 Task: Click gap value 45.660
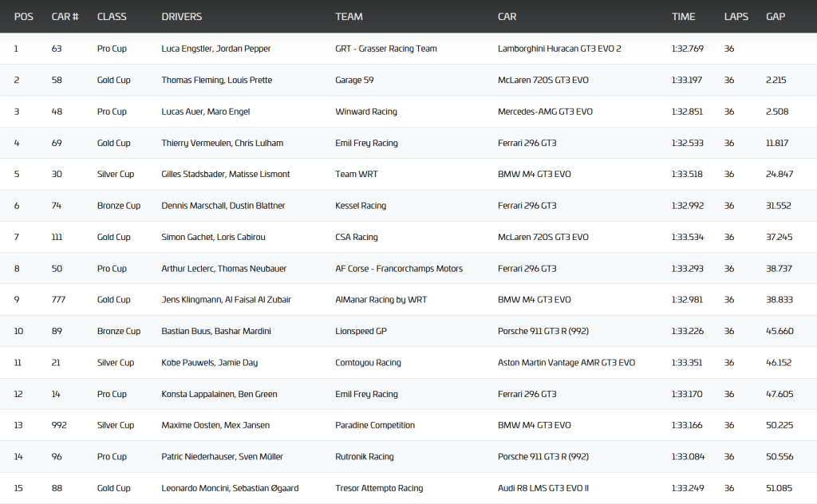tap(780, 331)
